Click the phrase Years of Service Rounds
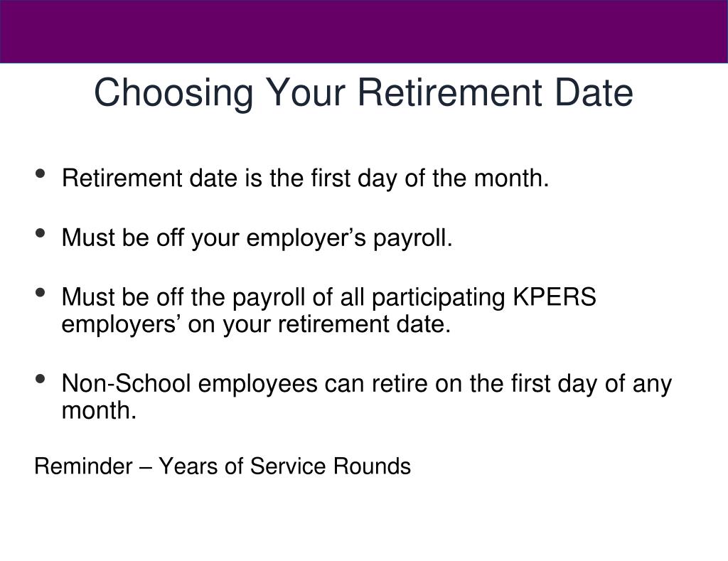The width and height of the screenshot is (728, 561). [x=284, y=466]
